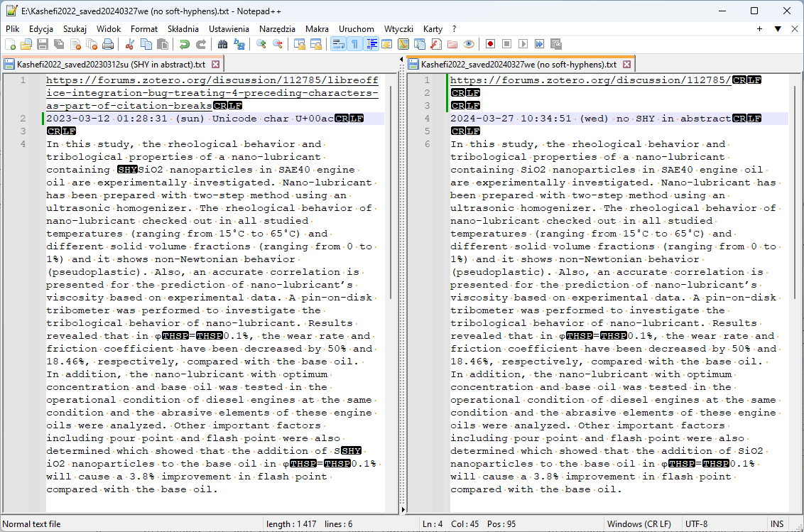Switch to the SHY in abstract tab
Image resolution: width=804 pixels, height=532 pixels.
click(110, 64)
